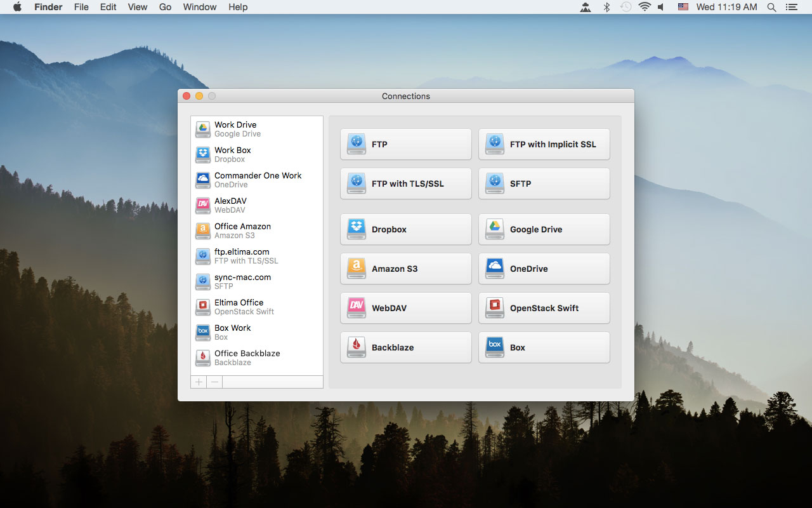Select the Google Drive connection type button
This screenshot has width=812, height=508.
click(544, 229)
